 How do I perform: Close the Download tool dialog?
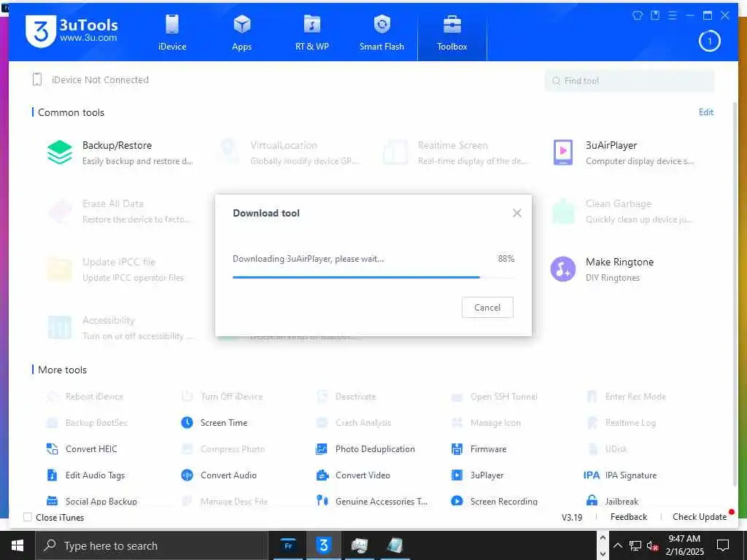517,213
